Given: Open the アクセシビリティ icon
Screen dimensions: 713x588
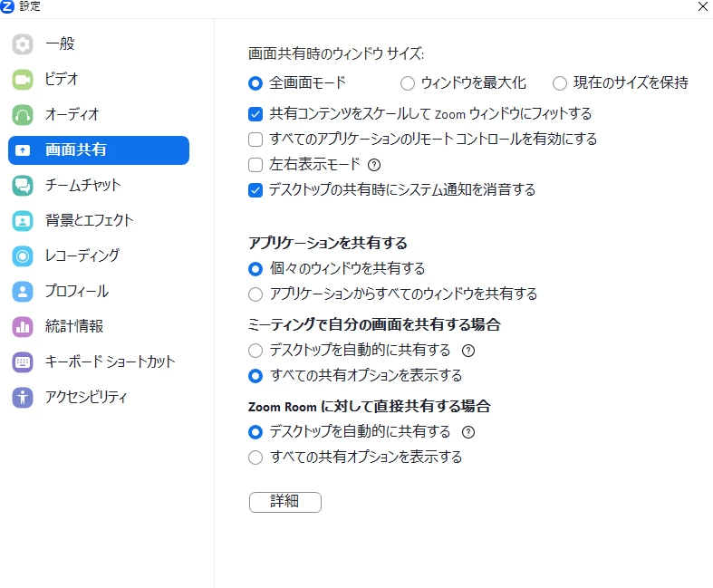Looking at the screenshot, I should pyautogui.click(x=23, y=398).
